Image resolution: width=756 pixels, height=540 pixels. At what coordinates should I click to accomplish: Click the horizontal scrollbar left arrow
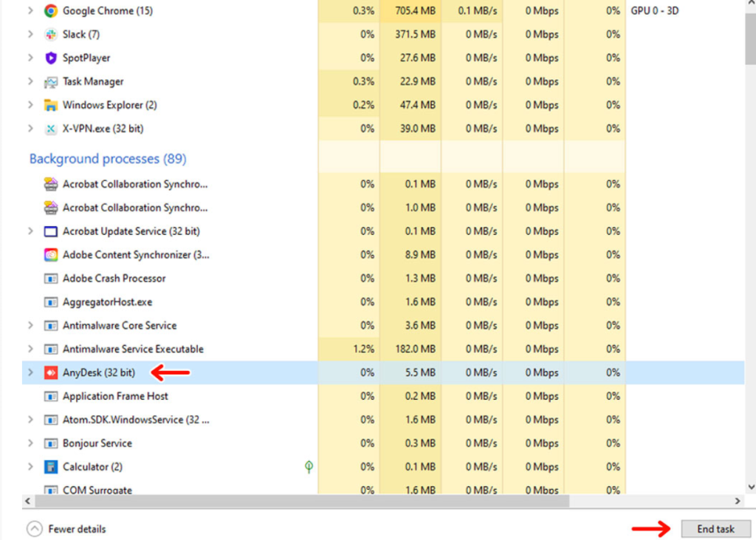(27, 502)
